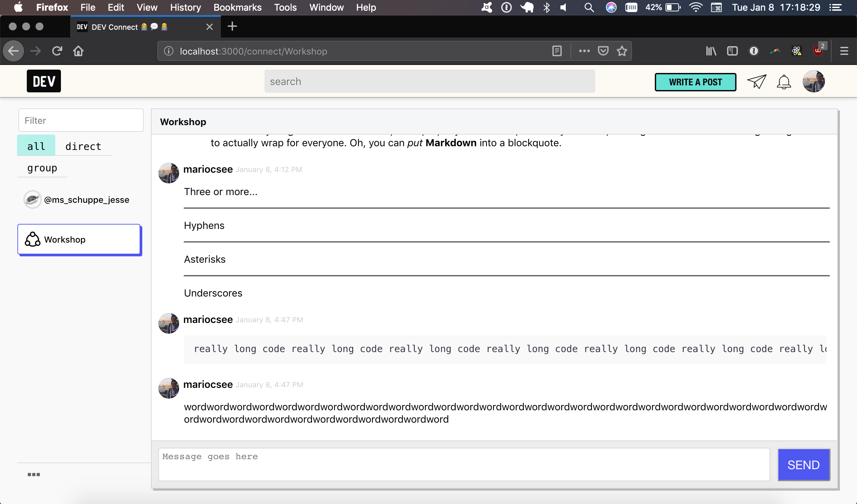Toggle reader view icon in URL bar
Screen dimensions: 857x504
(x=557, y=51)
